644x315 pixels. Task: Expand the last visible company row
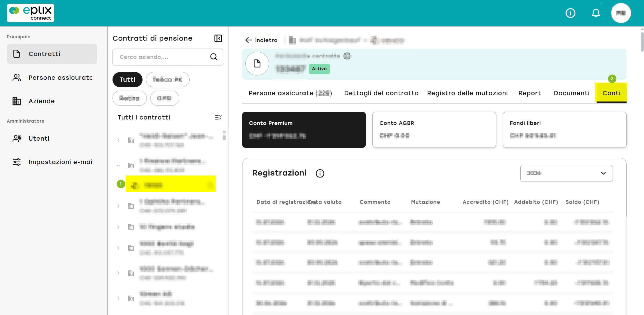119,298
